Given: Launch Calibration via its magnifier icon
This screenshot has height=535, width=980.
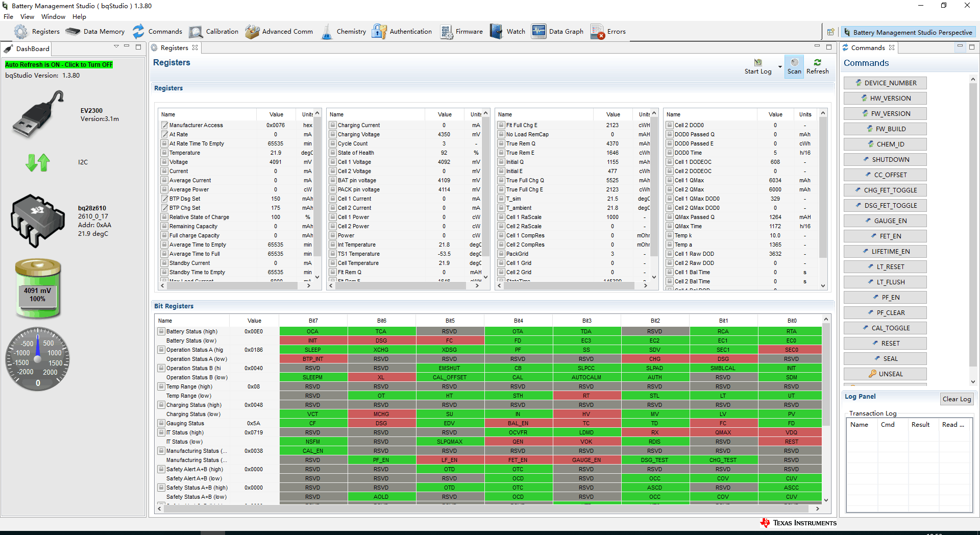Looking at the screenshot, I should (196, 32).
